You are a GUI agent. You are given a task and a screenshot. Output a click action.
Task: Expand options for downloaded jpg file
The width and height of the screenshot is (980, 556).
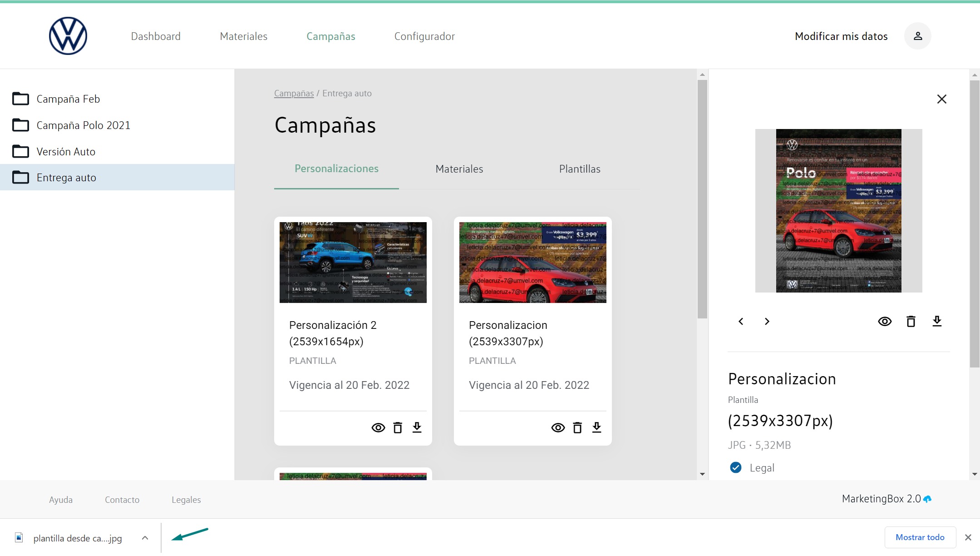pyautogui.click(x=145, y=538)
